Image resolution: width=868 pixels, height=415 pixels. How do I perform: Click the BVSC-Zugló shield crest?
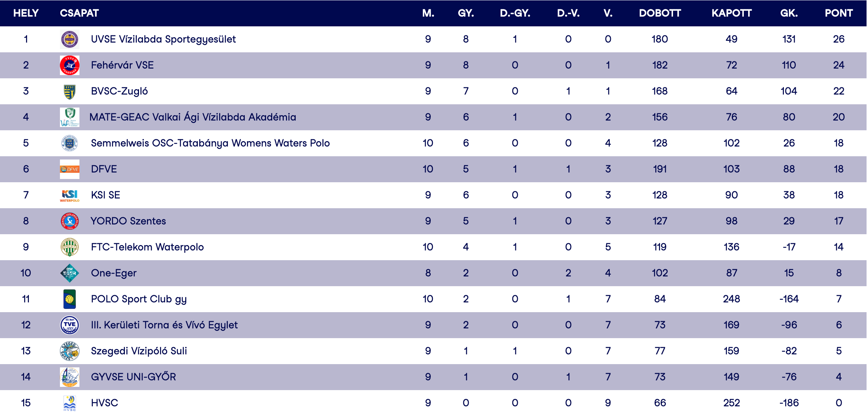coord(69,91)
